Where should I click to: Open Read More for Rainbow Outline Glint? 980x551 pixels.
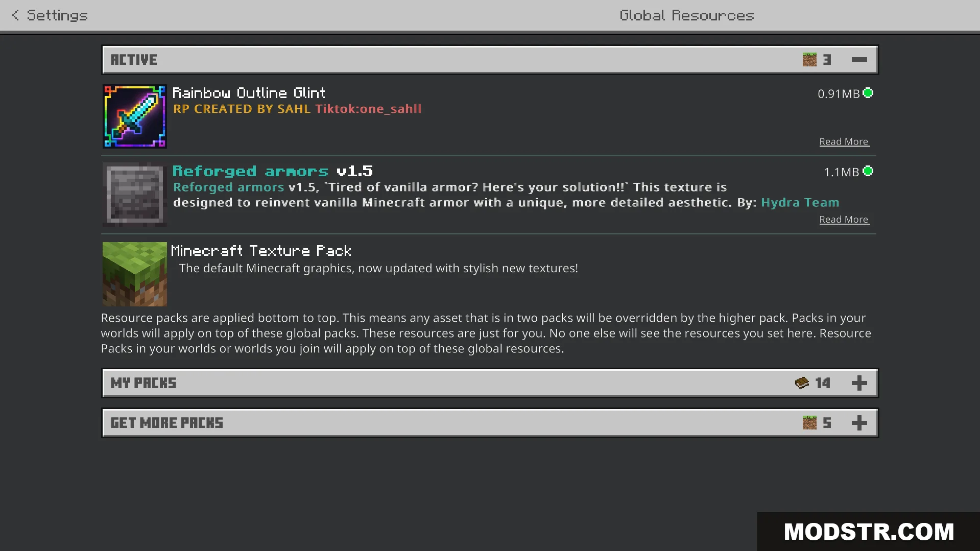pos(844,141)
